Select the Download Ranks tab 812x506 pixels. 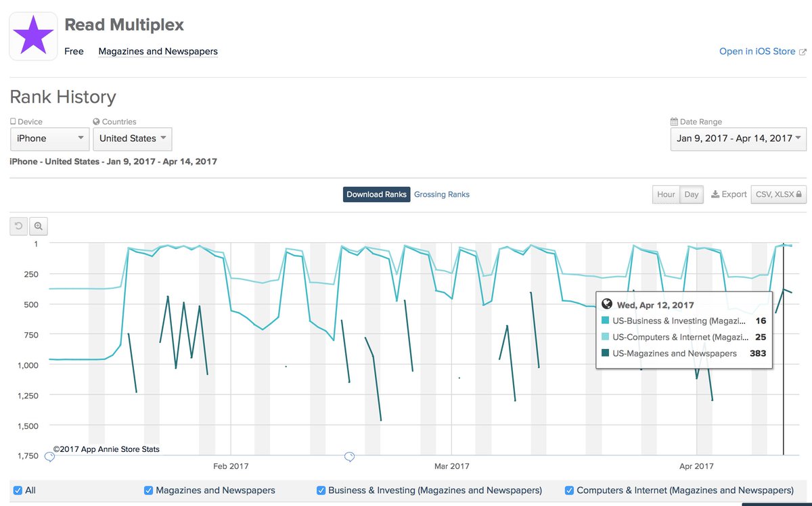click(x=376, y=195)
